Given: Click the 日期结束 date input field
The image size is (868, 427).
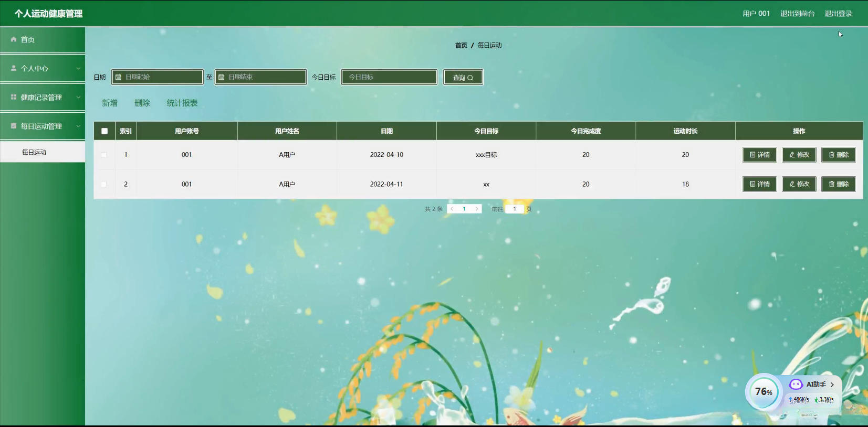Looking at the screenshot, I should tap(260, 77).
